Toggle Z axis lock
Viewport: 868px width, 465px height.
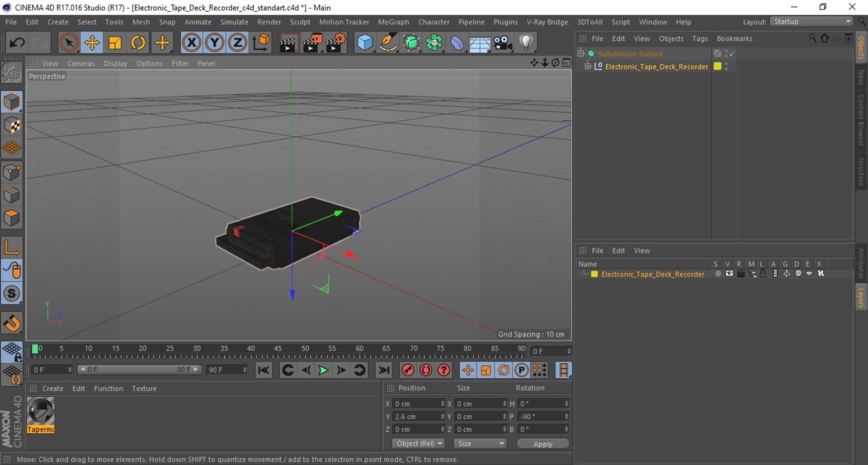point(238,43)
